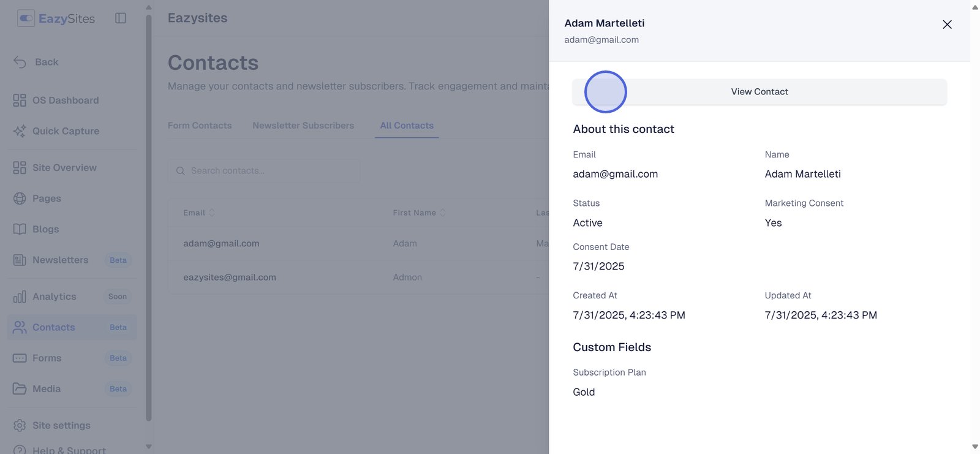The image size is (980, 454).
Task: Open Quick Capture sparkle icon
Action: point(20,131)
